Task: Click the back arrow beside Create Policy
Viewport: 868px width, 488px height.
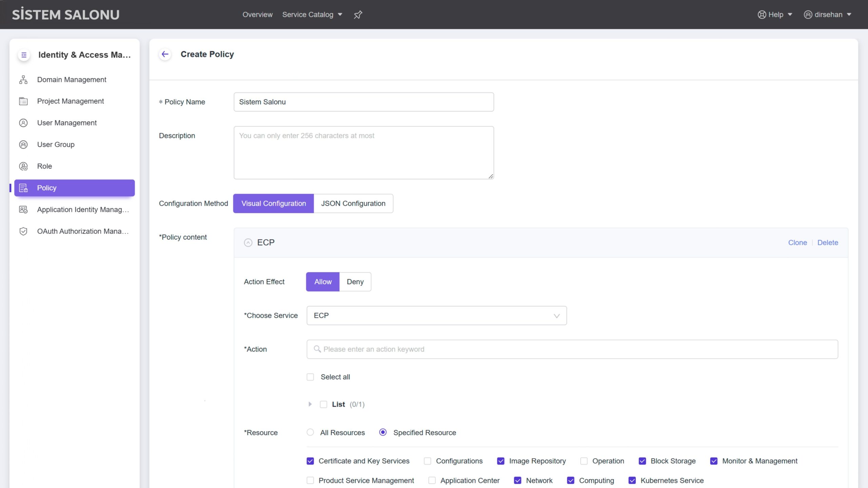Action: click(165, 54)
